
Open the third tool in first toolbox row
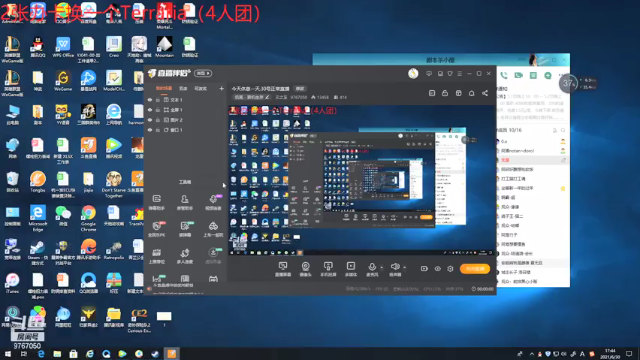coord(213,202)
